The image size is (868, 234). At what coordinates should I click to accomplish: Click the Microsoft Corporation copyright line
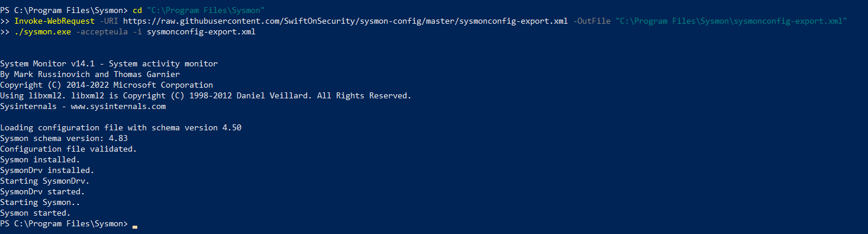[107, 85]
